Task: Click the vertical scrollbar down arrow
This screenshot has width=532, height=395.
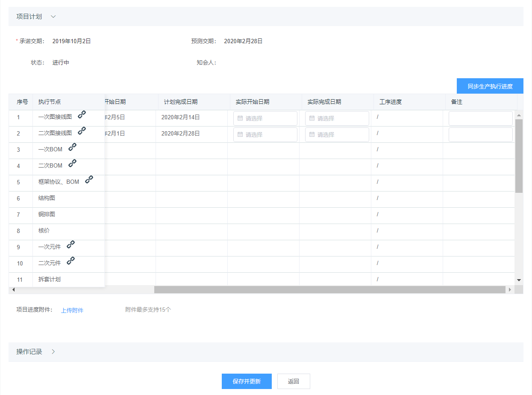Action: 519,280
